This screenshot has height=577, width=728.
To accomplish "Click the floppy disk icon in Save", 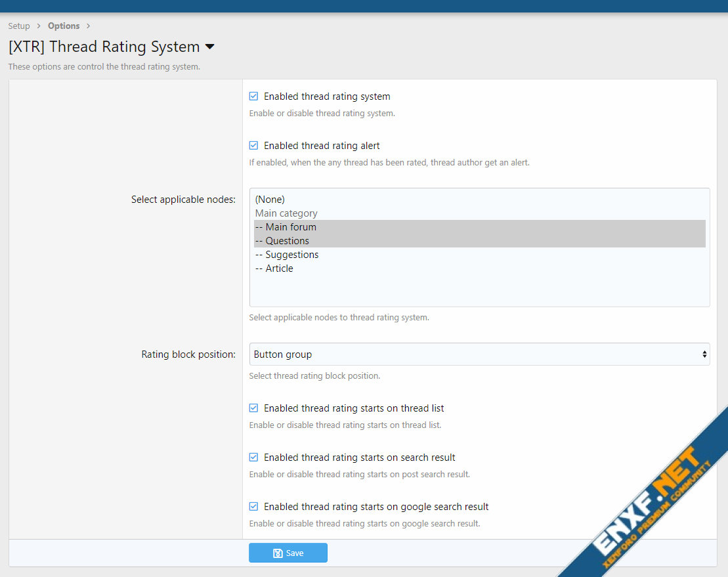I will point(278,553).
